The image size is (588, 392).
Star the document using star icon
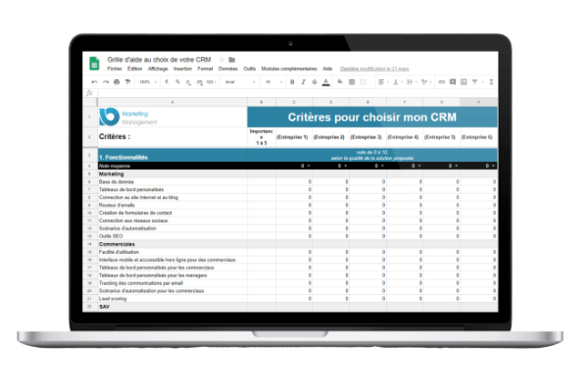click(220, 59)
